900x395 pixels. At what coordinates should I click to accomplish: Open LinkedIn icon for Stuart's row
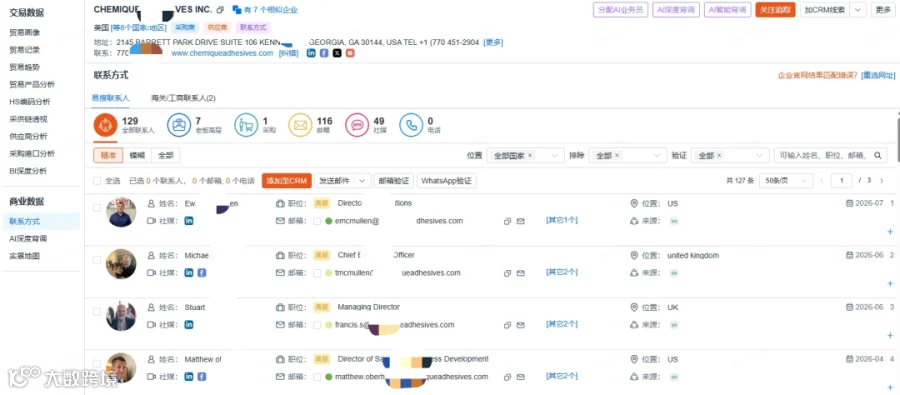(x=189, y=324)
